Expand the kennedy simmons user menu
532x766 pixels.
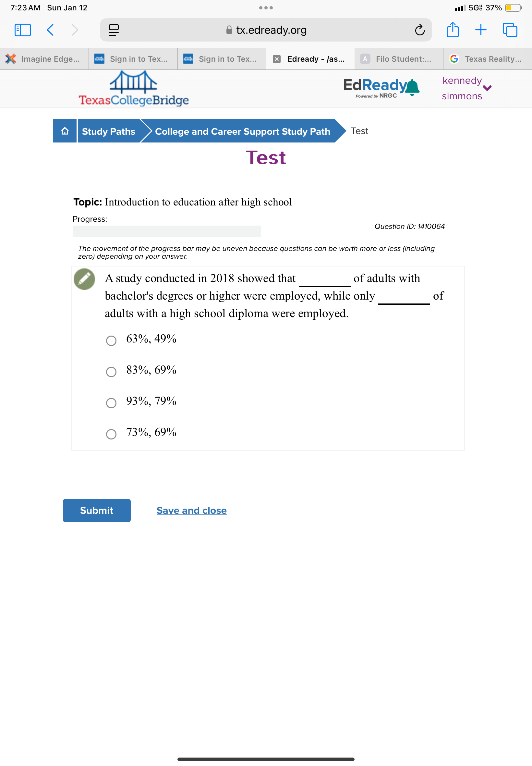(x=487, y=88)
